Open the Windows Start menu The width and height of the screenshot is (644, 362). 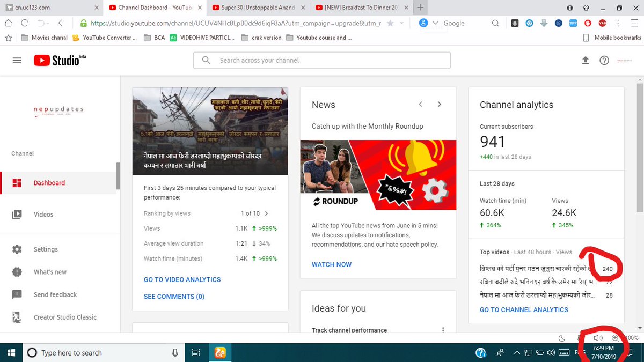coord(11,353)
